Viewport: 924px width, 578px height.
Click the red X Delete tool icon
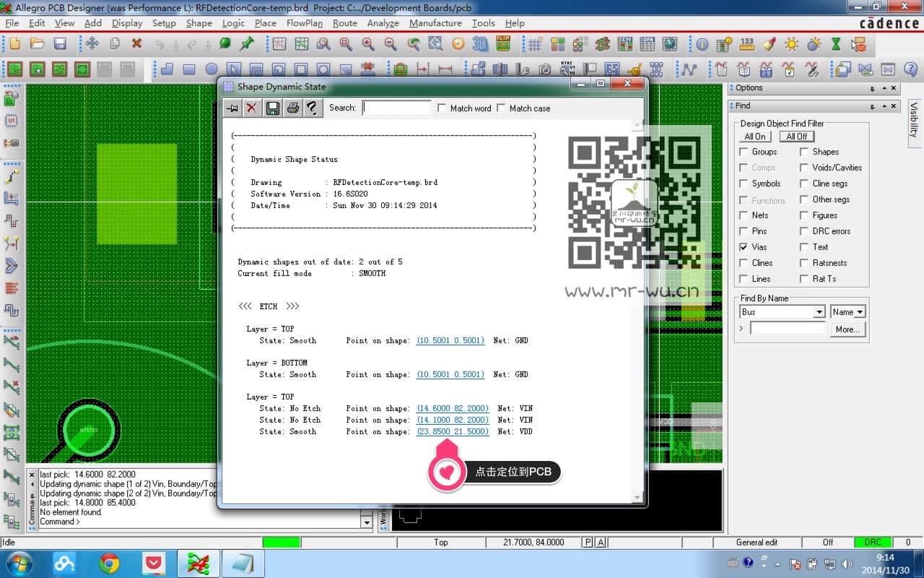click(137, 44)
